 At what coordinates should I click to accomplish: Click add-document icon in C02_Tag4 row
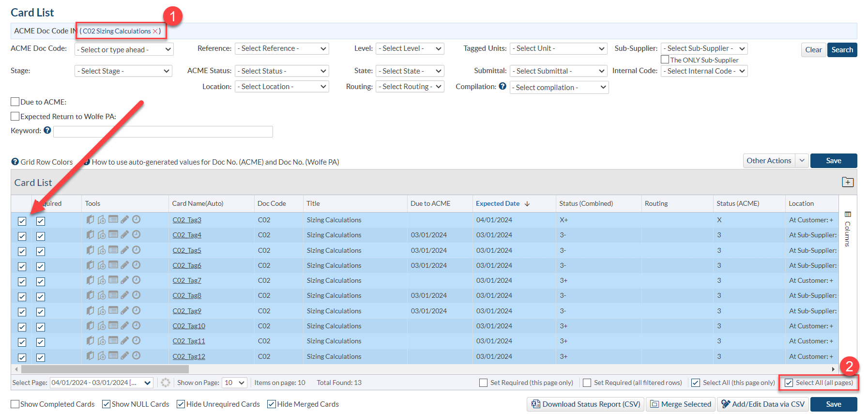(x=102, y=235)
